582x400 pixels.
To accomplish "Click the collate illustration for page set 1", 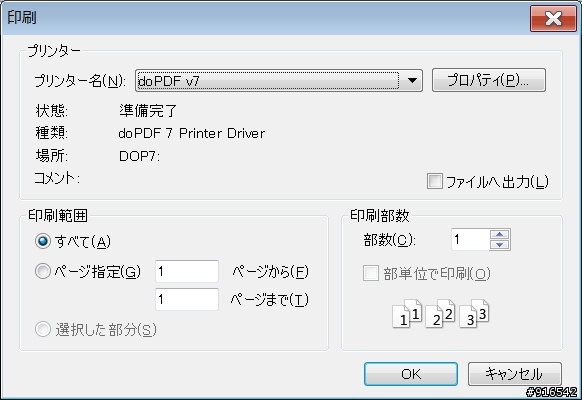I will point(407,314).
